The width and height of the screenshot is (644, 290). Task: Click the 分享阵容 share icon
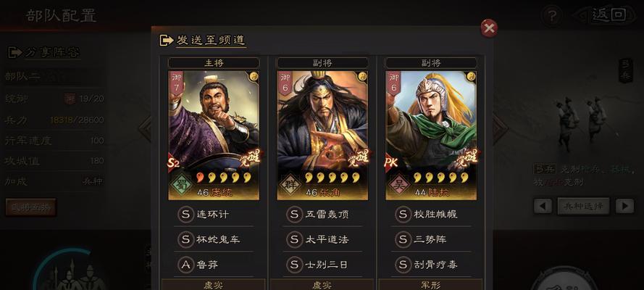[x=14, y=53]
